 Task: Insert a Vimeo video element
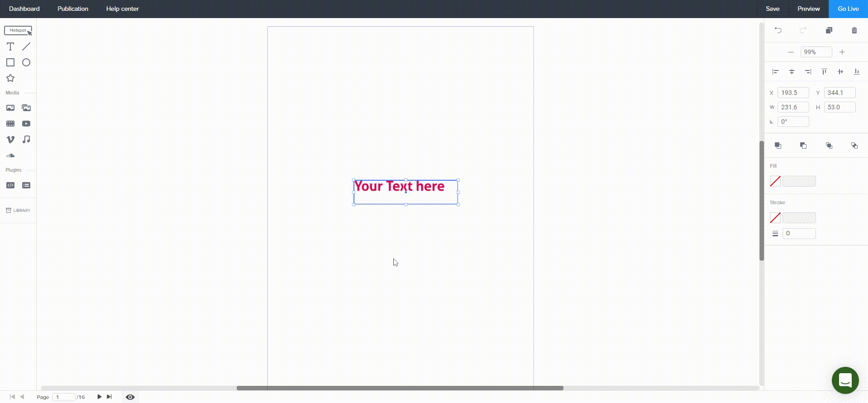point(10,140)
